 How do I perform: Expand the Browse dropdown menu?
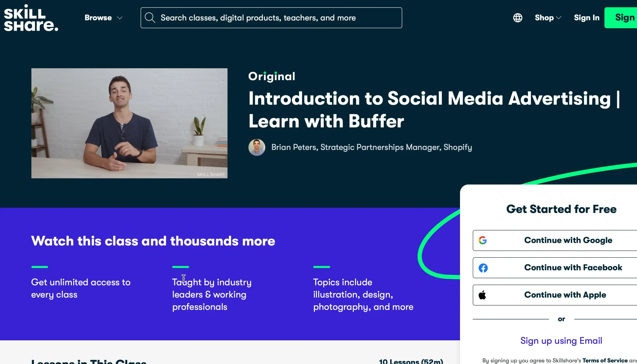(98, 18)
